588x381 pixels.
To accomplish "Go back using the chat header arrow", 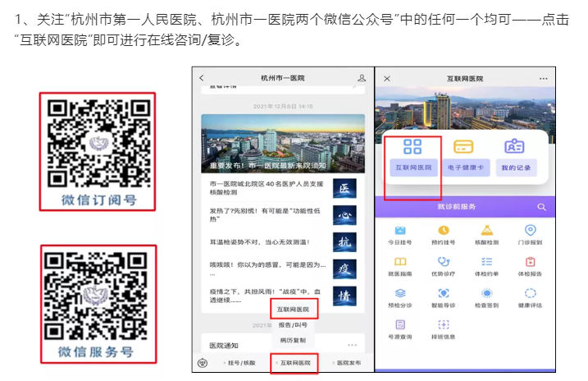I will point(202,78).
